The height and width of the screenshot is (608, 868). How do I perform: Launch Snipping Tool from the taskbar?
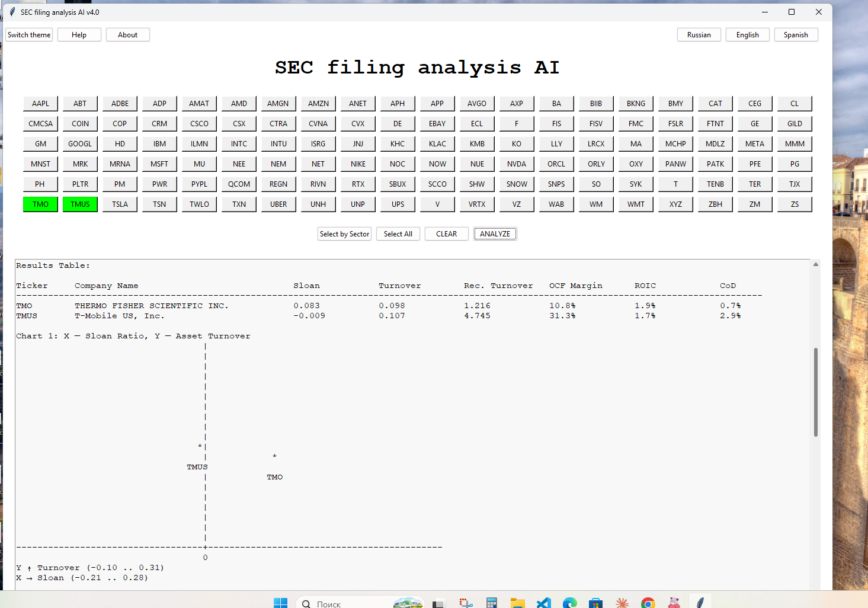466,603
